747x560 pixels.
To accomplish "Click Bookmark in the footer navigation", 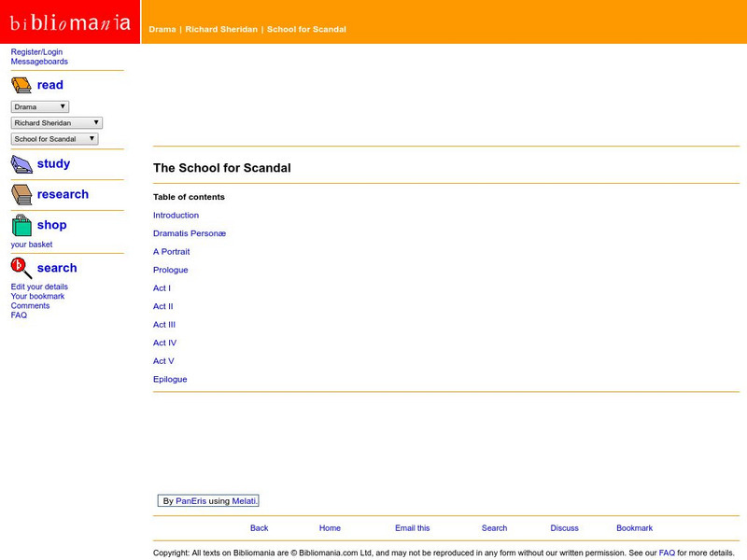I will point(634,528).
